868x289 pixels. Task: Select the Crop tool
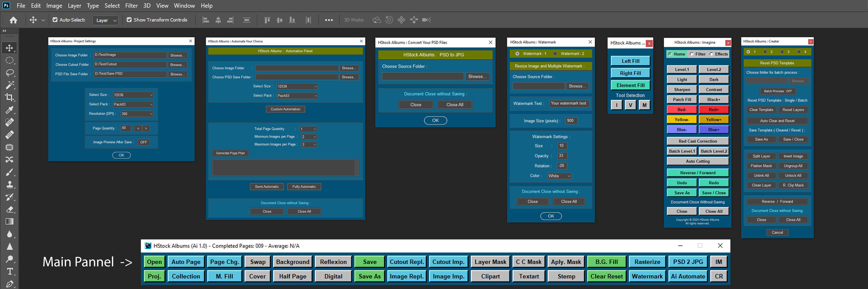(9, 97)
